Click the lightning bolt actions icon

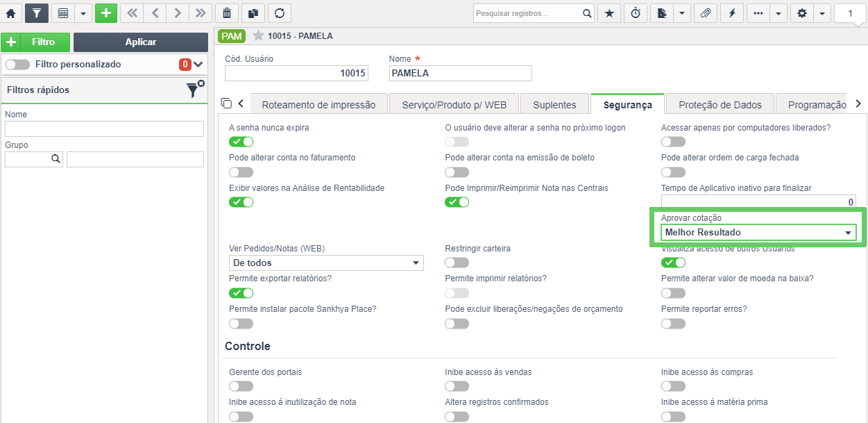click(x=731, y=13)
